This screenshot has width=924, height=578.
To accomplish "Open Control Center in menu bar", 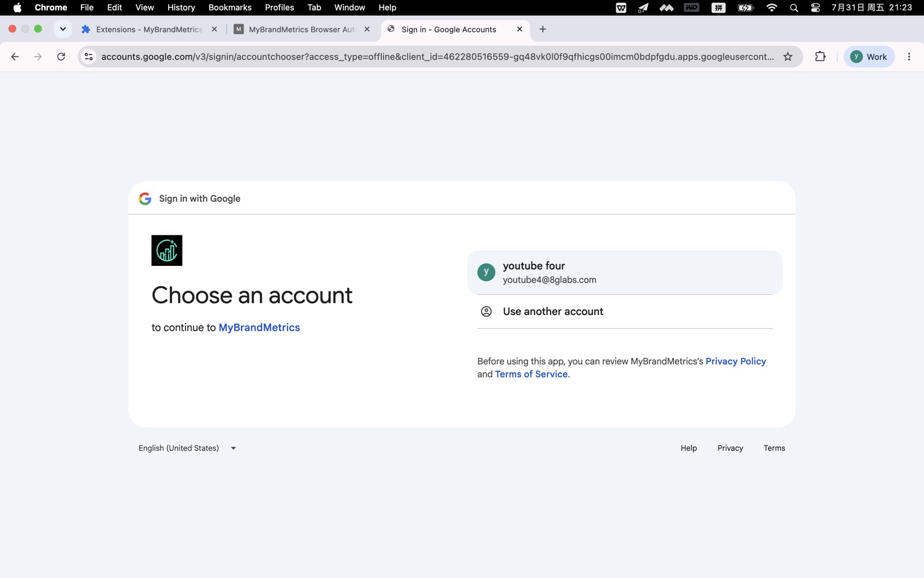I will [815, 8].
